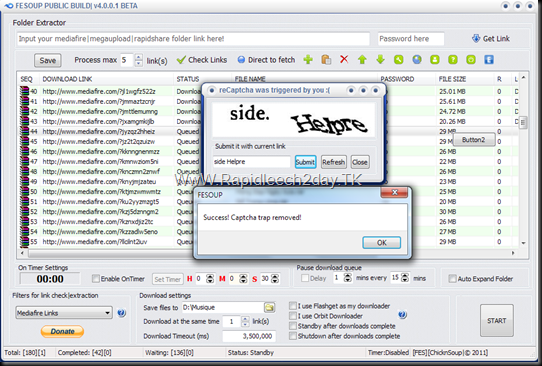Click the list scrollbar down arrow

point(523,243)
